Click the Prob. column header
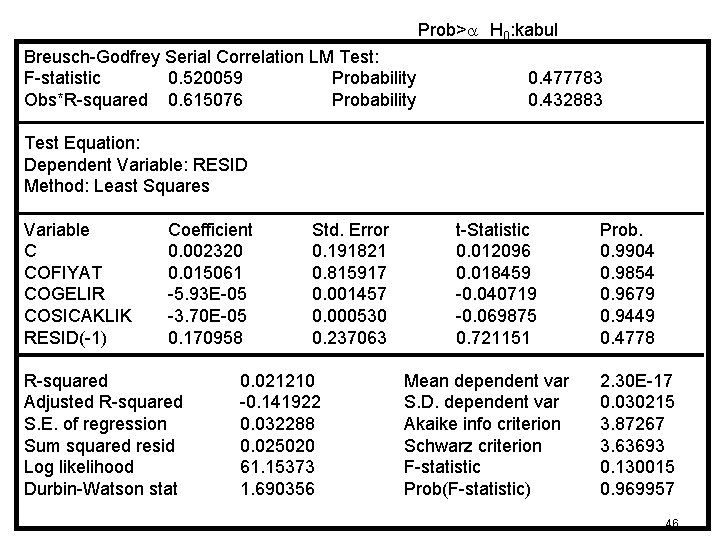Viewport: 720px width, 540px height. click(621, 230)
